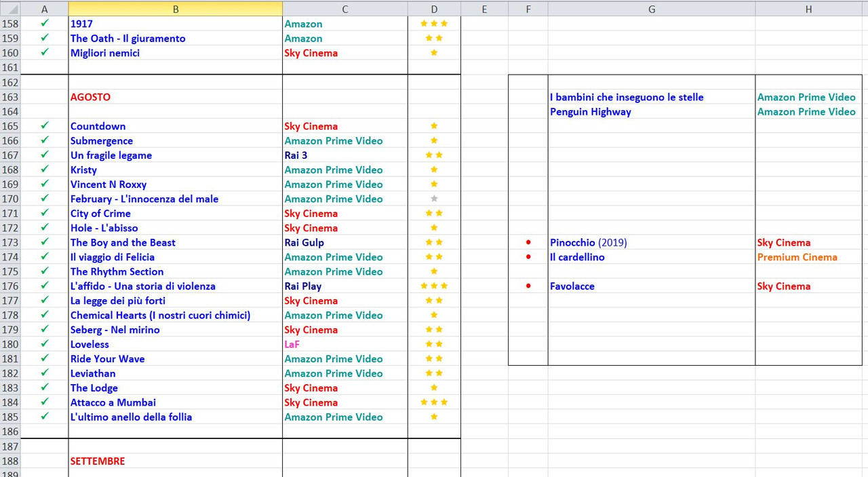
Task: Click the orange 'Premium Cinema' cell
Action: point(808,257)
